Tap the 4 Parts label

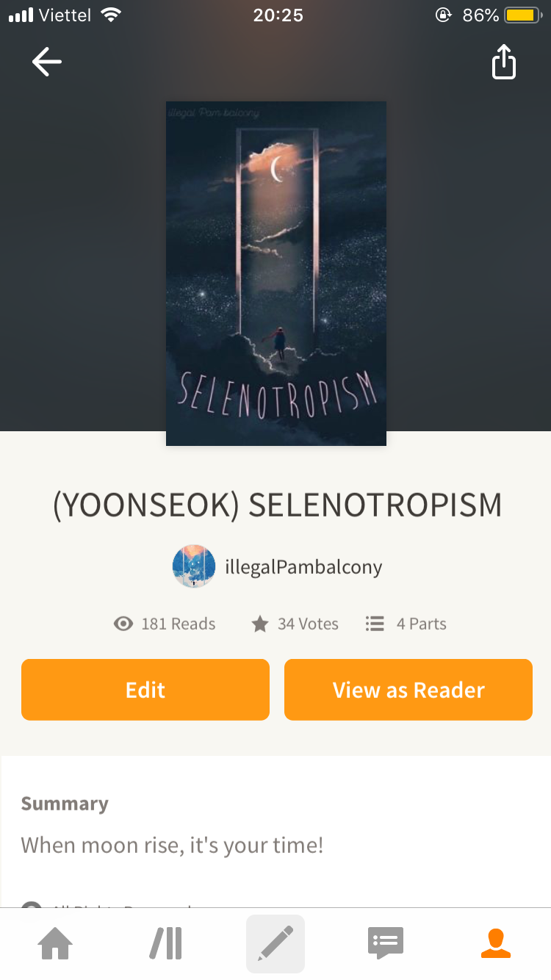pyautogui.click(x=422, y=624)
